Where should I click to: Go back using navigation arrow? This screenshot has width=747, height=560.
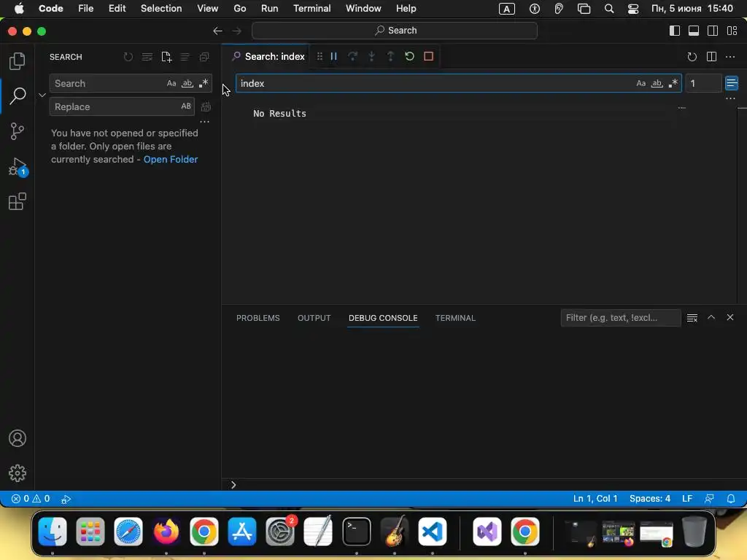point(217,31)
